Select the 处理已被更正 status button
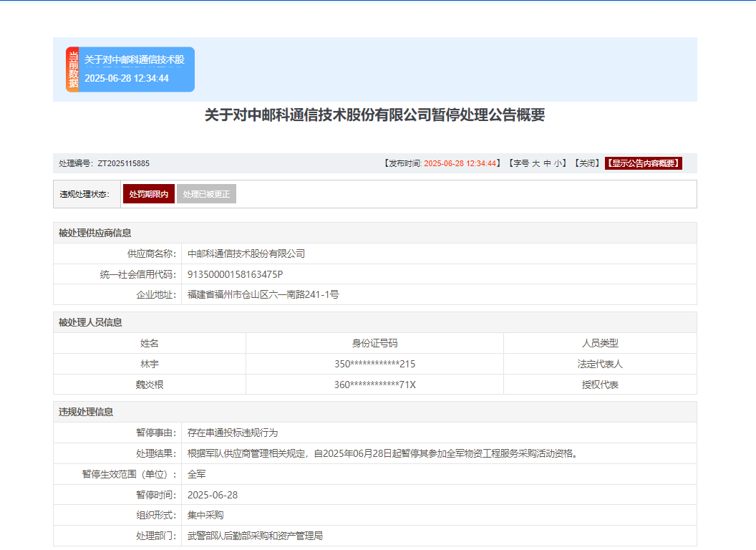Image resolution: width=756 pixels, height=550 pixels. 206,194
